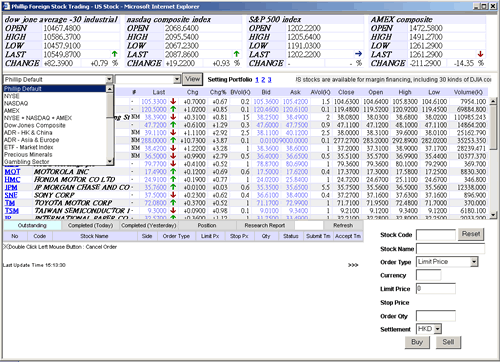Screen dimensions: 500x362
Task: Open the Settlement currency HKD dropdown
Action: tap(438, 329)
